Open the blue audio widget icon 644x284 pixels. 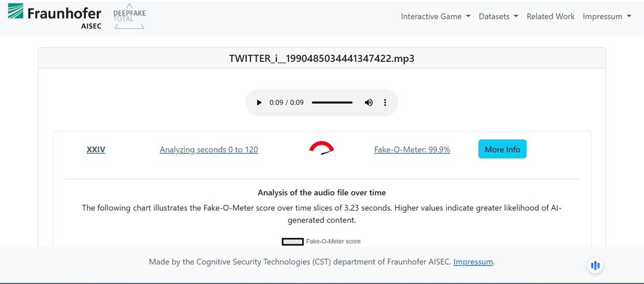pyautogui.click(x=595, y=266)
